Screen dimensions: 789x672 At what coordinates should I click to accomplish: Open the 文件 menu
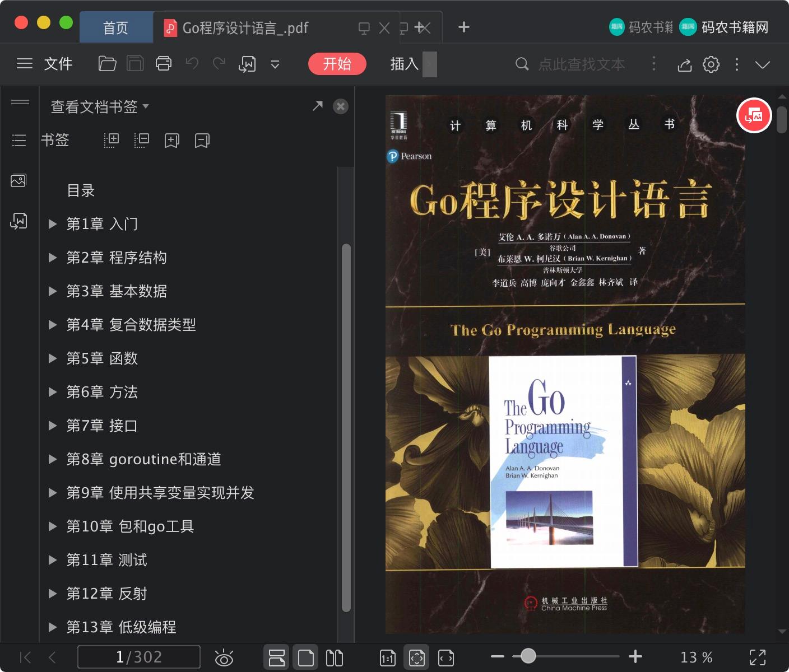[x=58, y=64]
